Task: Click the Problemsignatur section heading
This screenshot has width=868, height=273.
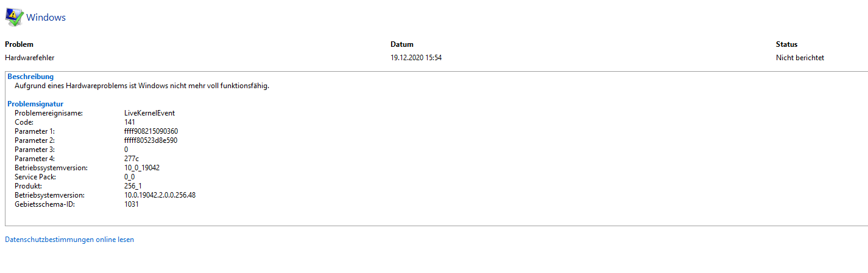Action: (x=35, y=104)
